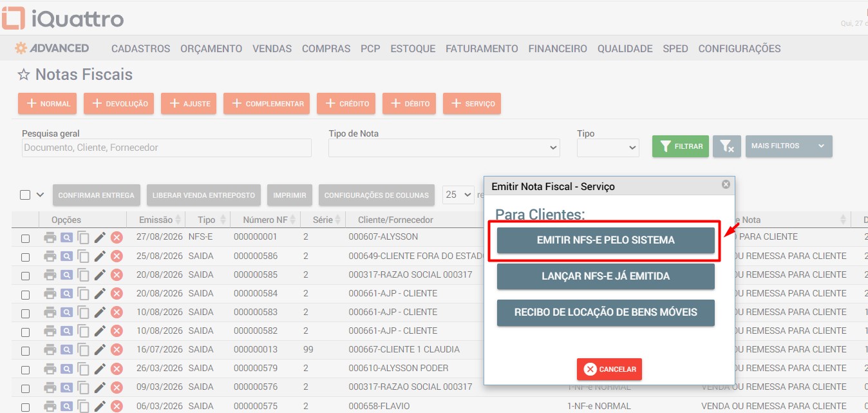Create a new Serviço note

472,104
